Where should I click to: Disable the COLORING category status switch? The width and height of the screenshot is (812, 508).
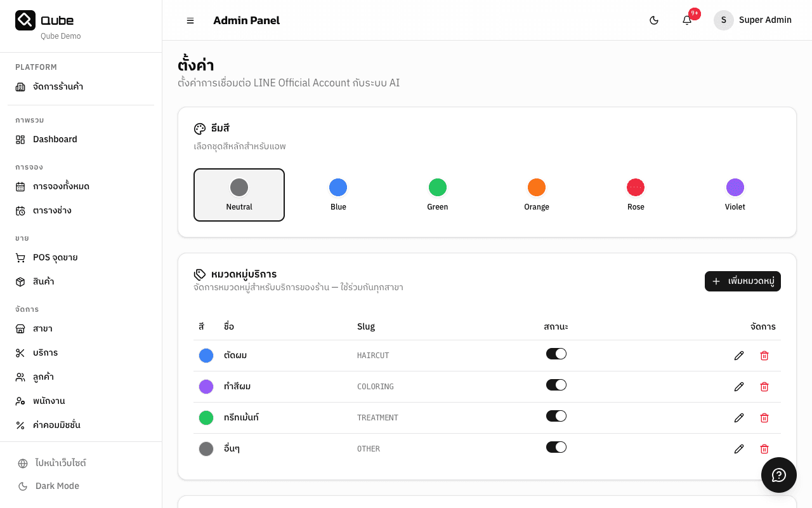(556, 385)
